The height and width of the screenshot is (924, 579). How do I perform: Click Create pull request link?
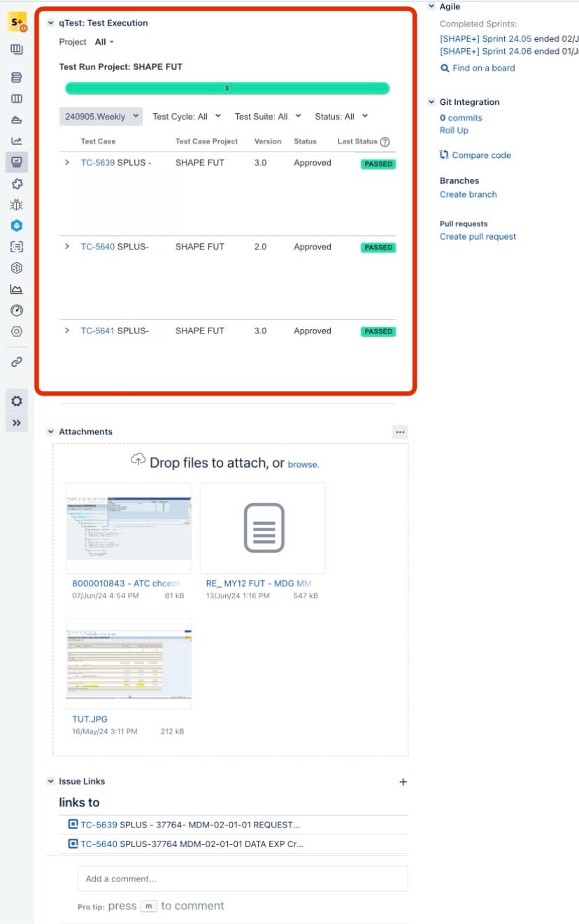point(478,236)
